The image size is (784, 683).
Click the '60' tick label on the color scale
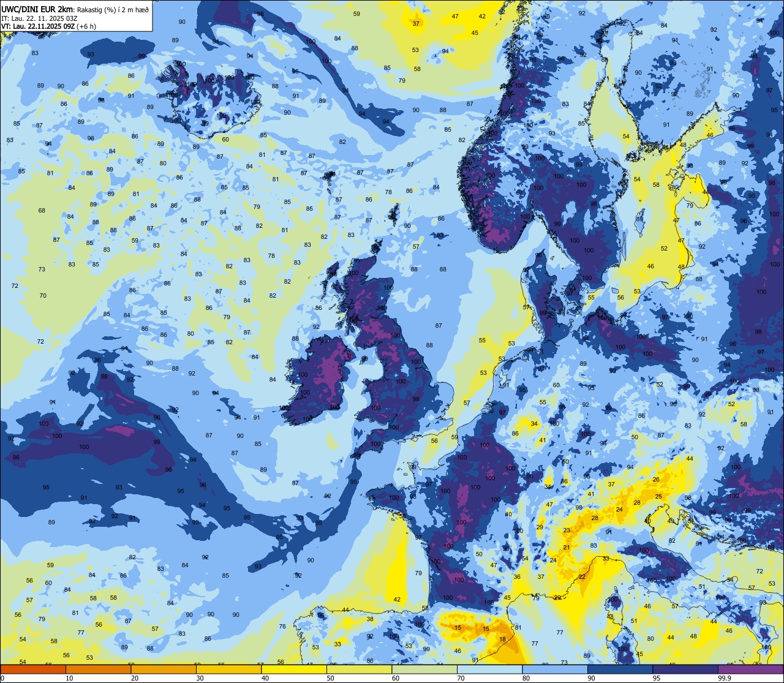[x=395, y=678]
